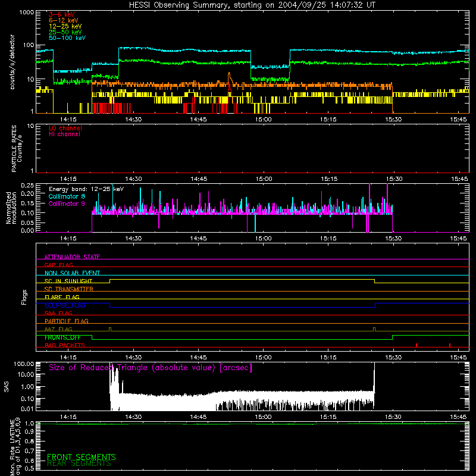Click the ECLIPSE FLAG rising edge near 15:26
476x476 pixels.
pos(375,305)
